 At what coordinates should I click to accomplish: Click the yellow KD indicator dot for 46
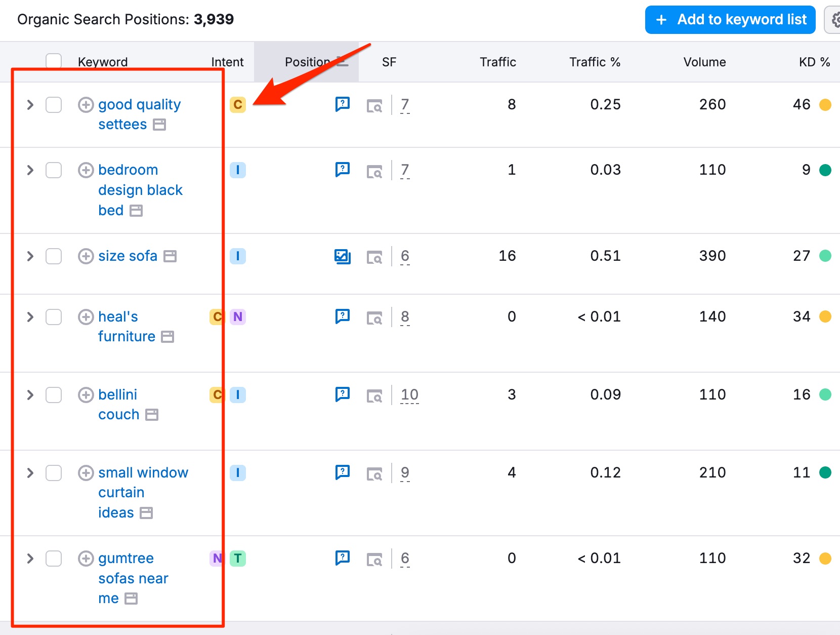(x=825, y=105)
